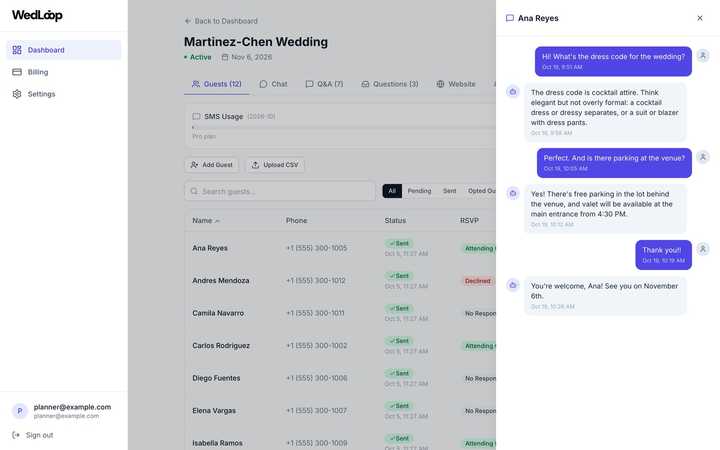Click the search magnifier icon
The image size is (720, 450).
194,191
